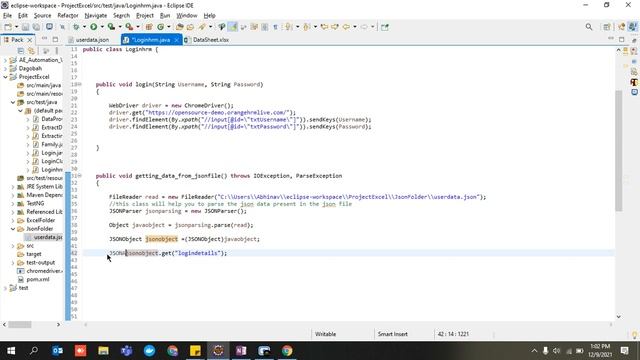Viewport: 640px width, 360px height.
Task: Close the Package Explorer tab
Action: [x=29, y=40]
